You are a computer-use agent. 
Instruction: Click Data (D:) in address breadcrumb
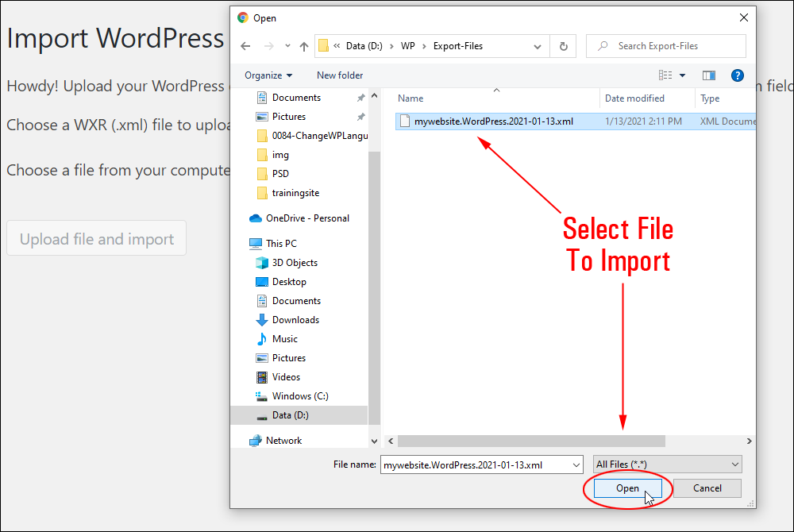point(364,46)
